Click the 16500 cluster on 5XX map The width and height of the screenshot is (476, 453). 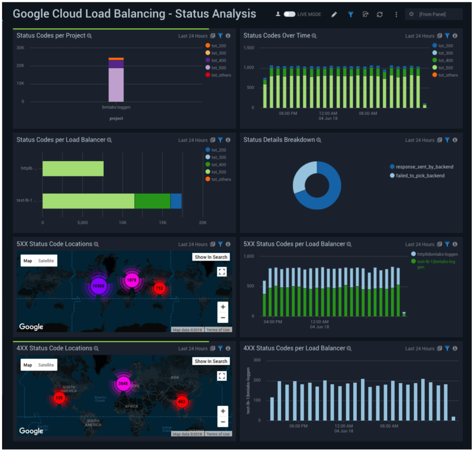[99, 287]
